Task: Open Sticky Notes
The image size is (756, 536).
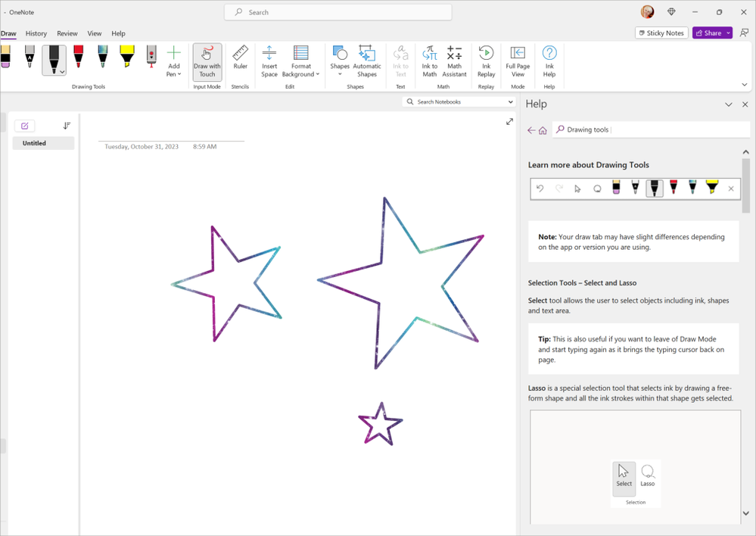Action: tap(661, 33)
